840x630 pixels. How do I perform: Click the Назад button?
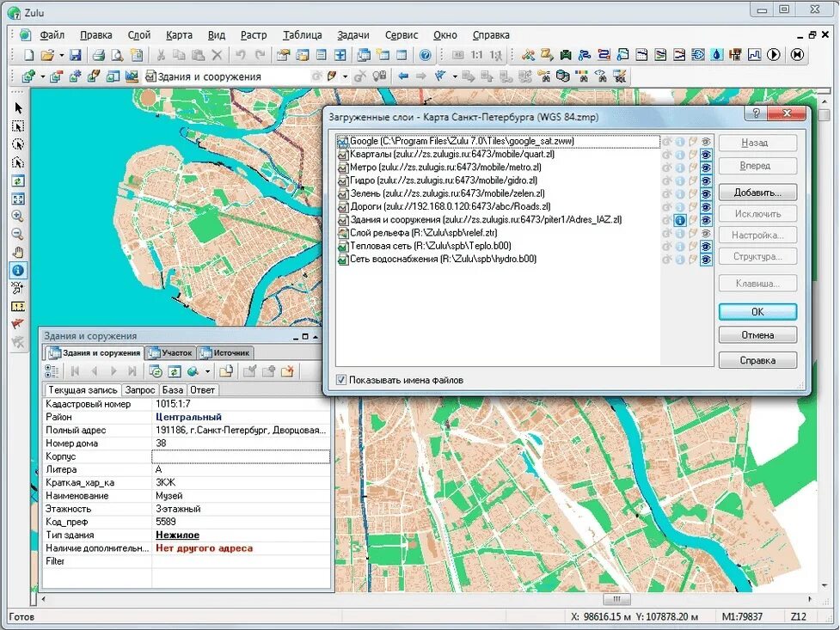[757, 143]
